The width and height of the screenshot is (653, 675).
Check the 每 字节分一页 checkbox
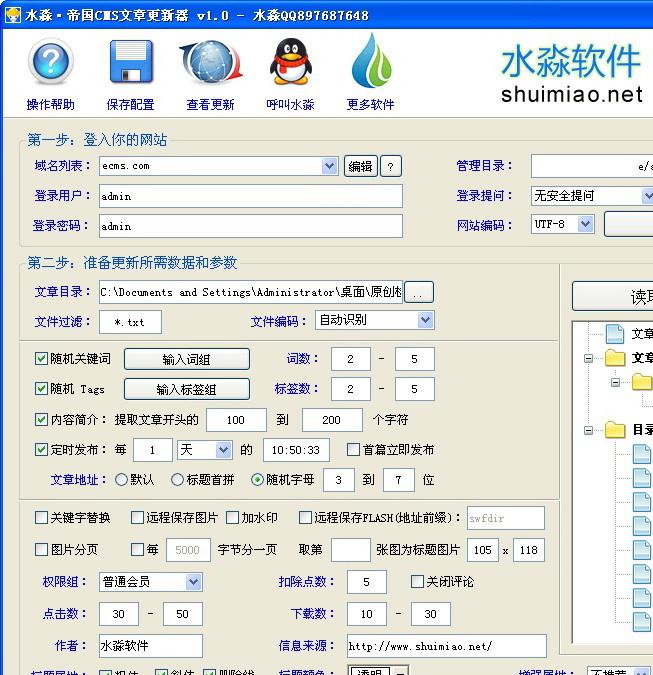(x=137, y=549)
